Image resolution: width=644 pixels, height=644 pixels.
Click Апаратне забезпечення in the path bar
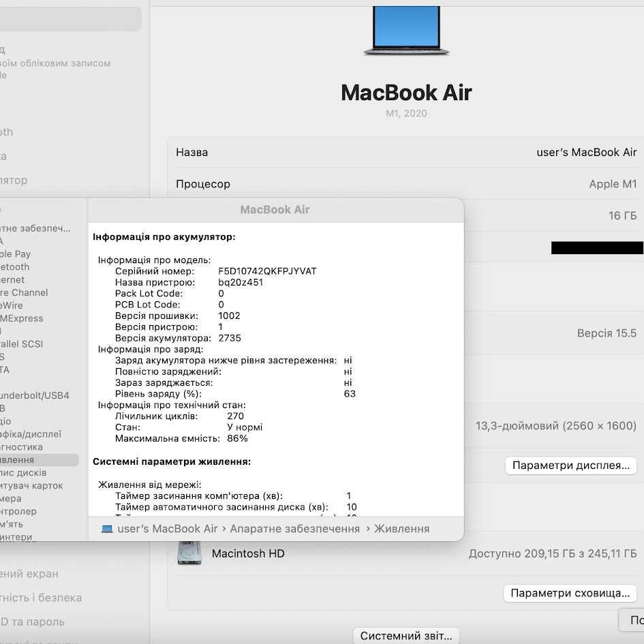(295, 529)
